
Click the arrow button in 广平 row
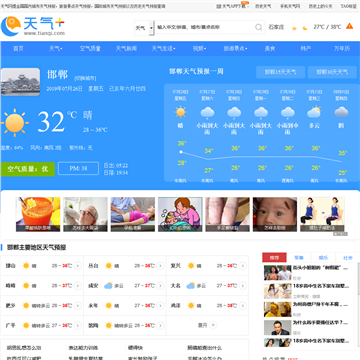click(x=78, y=325)
